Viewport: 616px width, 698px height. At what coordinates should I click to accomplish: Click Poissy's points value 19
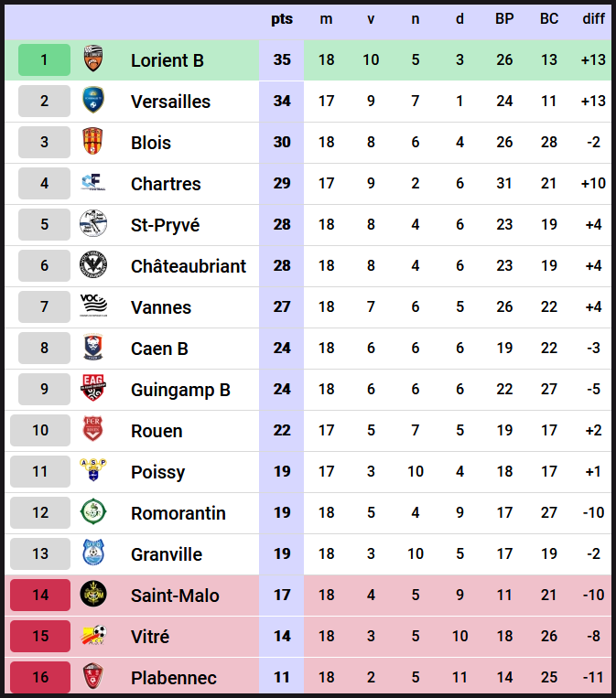pos(282,472)
